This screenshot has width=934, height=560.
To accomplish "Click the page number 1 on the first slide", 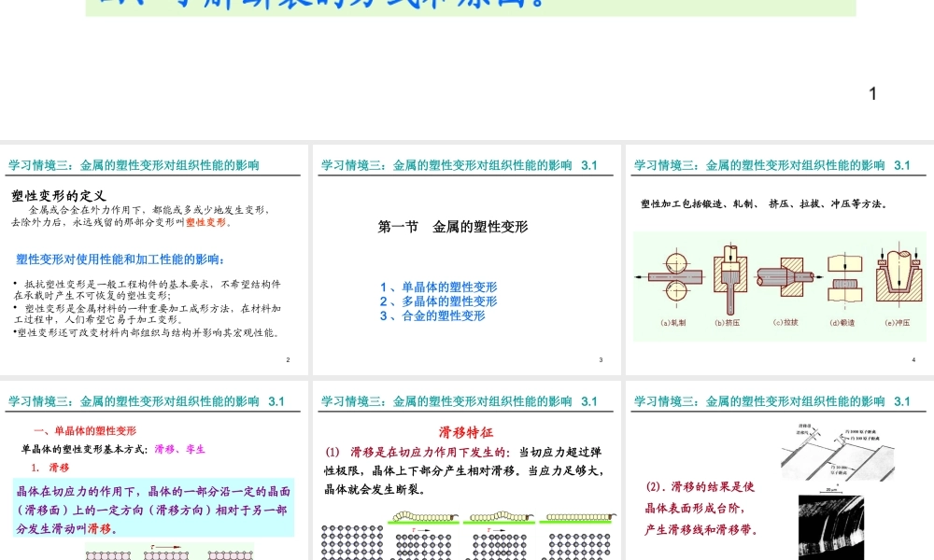I will pos(872,93).
